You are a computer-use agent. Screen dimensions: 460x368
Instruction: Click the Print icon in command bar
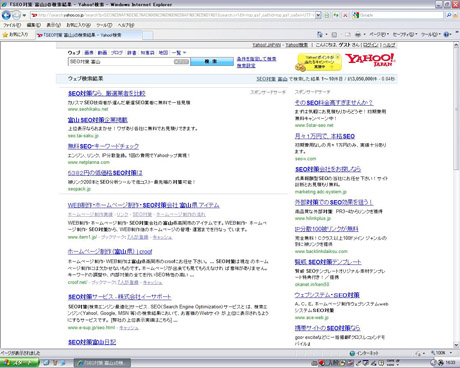click(x=358, y=34)
